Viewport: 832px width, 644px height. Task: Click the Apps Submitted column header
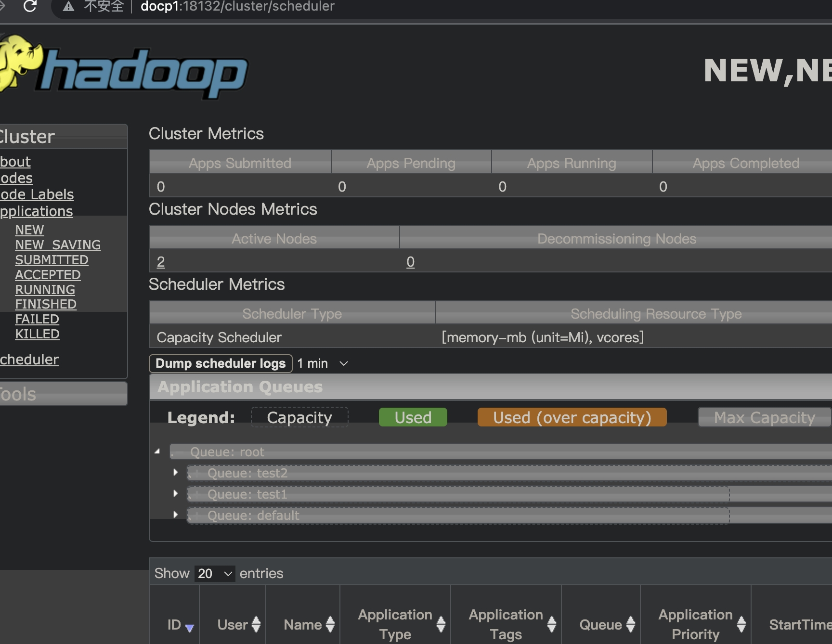tap(240, 163)
